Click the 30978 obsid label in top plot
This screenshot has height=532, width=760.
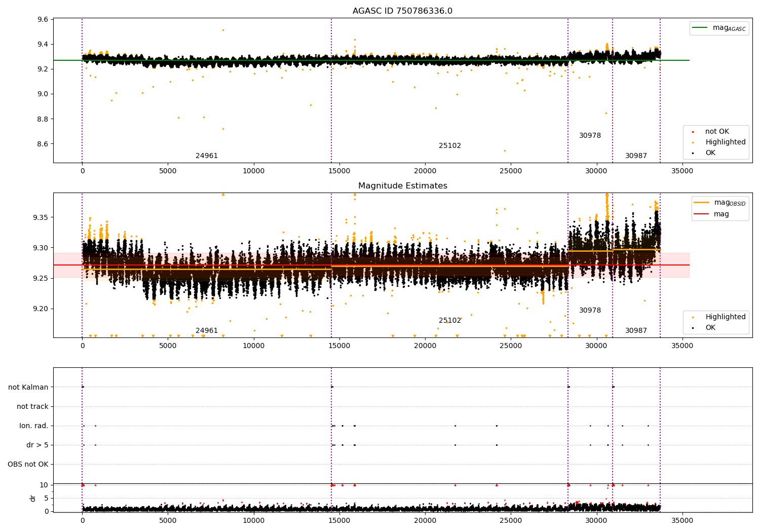coord(590,136)
